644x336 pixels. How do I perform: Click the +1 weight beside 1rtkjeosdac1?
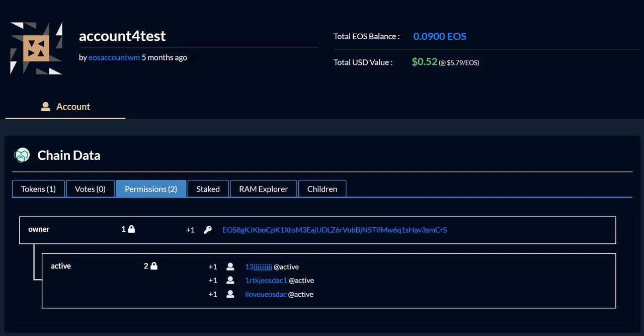pos(213,281)
